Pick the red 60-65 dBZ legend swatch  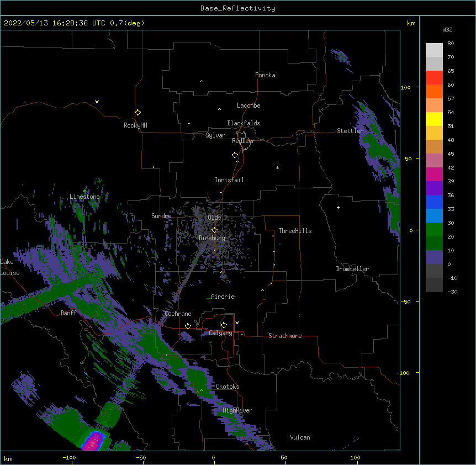(434, 78)
